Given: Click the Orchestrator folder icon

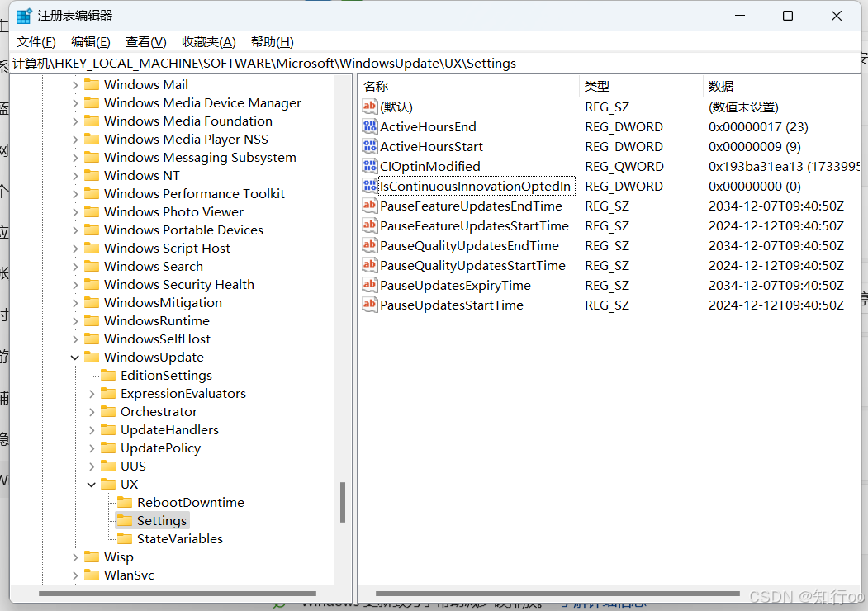Looking at the screenshot, I should tap(108, 412).
